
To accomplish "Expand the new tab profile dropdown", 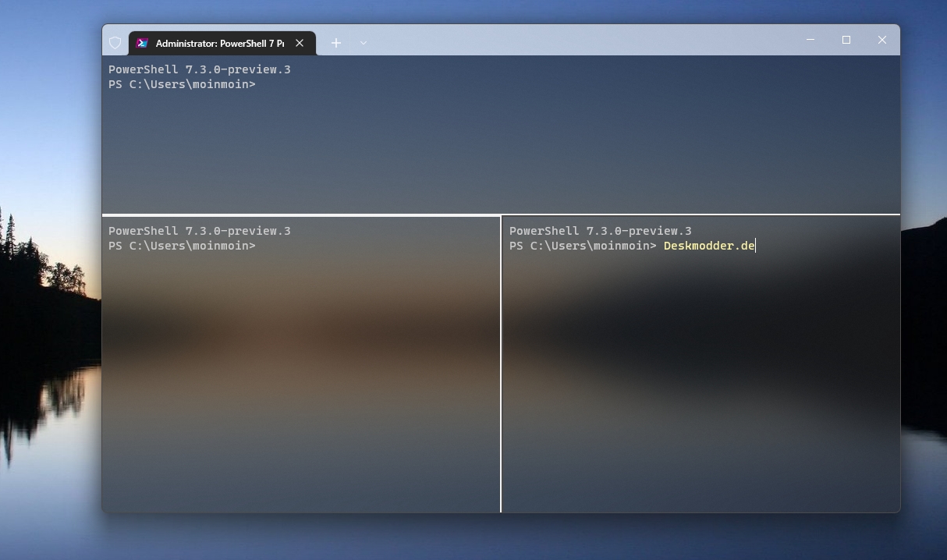I will click(x=364, y=43).
